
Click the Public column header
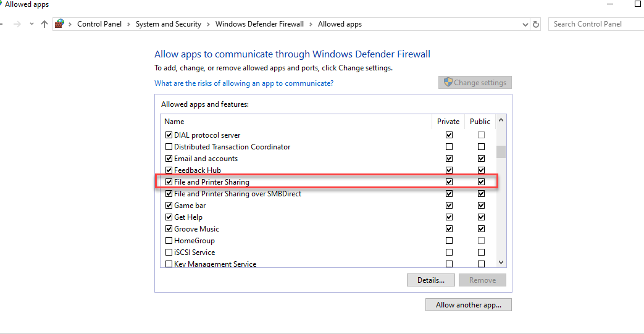[x=480, y=122]
